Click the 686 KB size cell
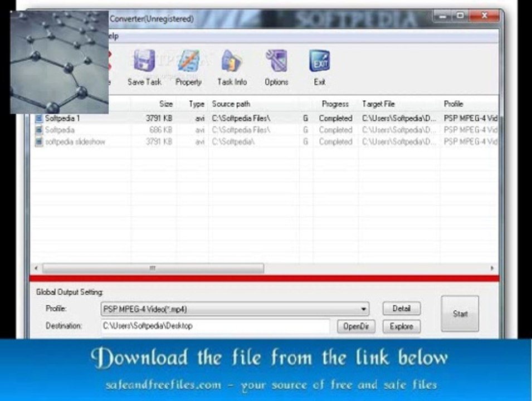The image size is (532, 401). point(161,130)
